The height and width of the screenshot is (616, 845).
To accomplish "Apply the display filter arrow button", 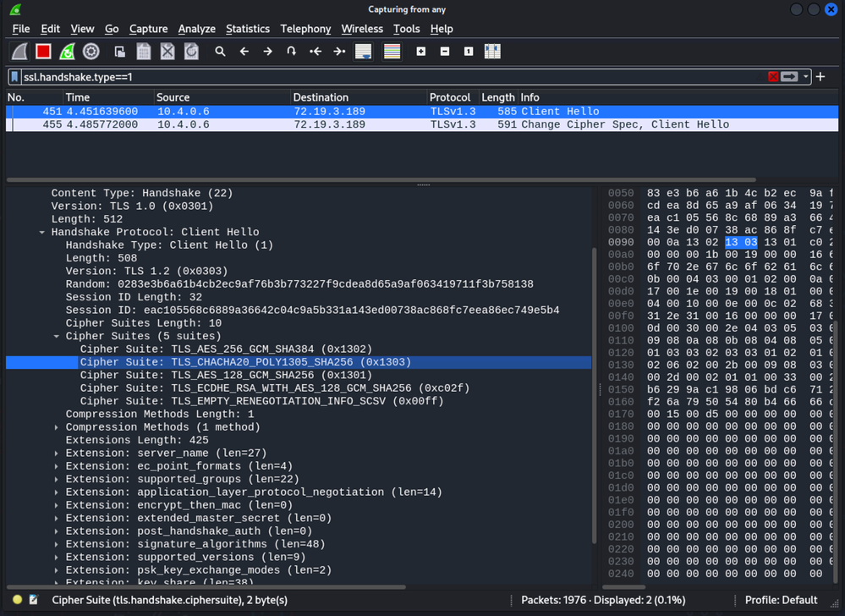I will coord(789,77).
